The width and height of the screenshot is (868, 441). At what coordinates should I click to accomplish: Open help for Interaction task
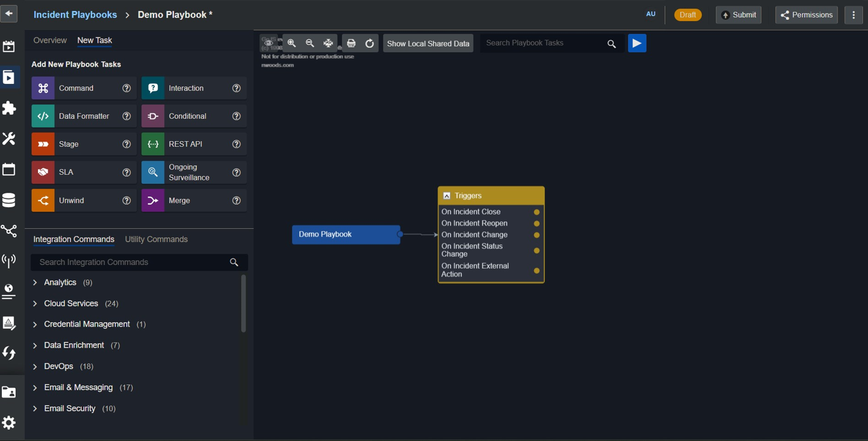pyautogui.click(x=236, y=88)
